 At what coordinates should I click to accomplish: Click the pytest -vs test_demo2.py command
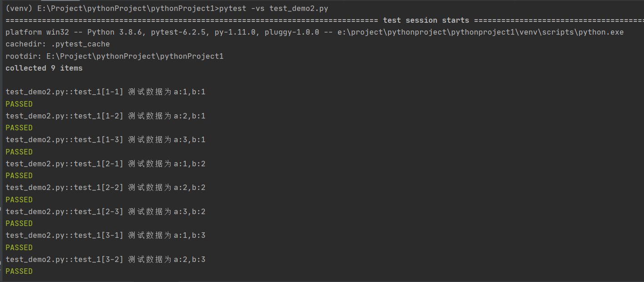[x=273, y=8]
